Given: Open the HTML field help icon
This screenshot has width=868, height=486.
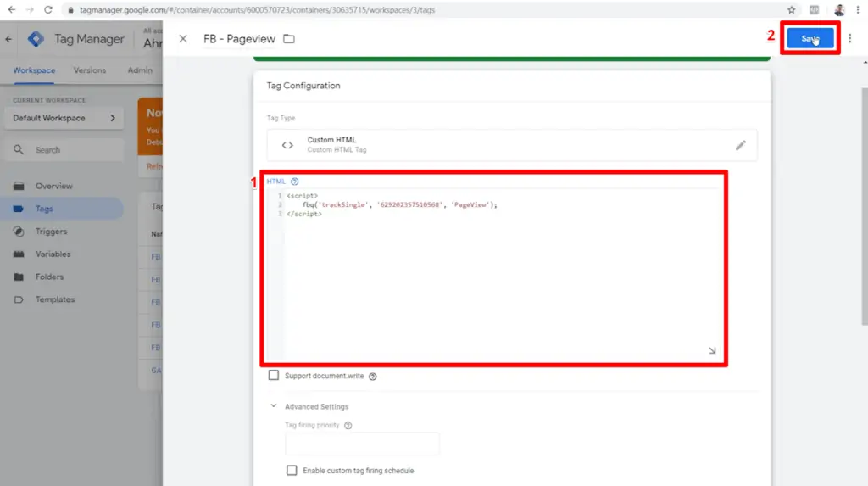Looking at the screenshot, I should (294, 182).
